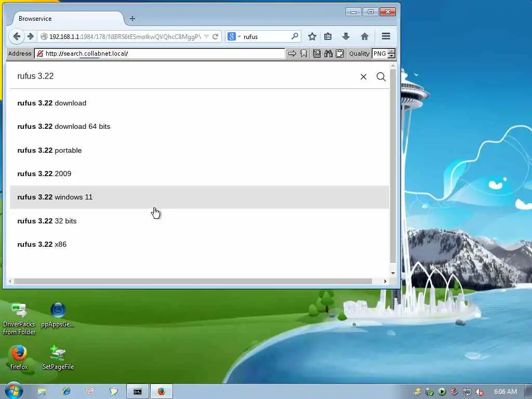Increase Quality with the up stepper

pos(392,51)
